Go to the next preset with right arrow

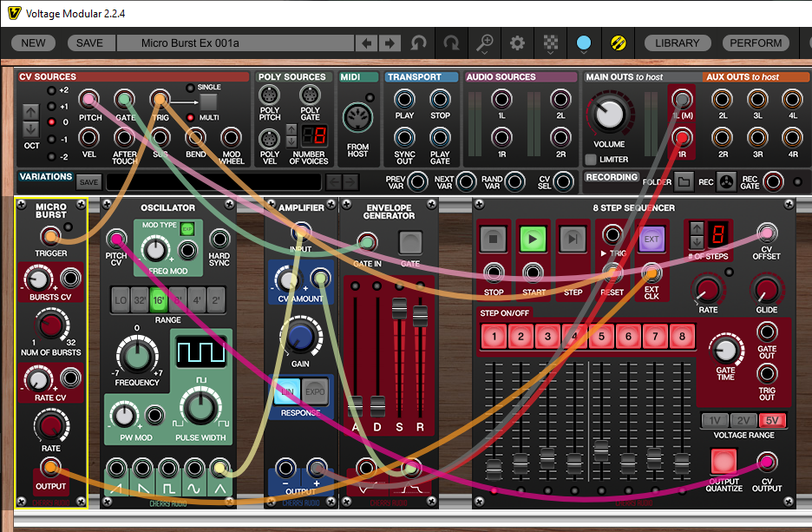point(390,43)
